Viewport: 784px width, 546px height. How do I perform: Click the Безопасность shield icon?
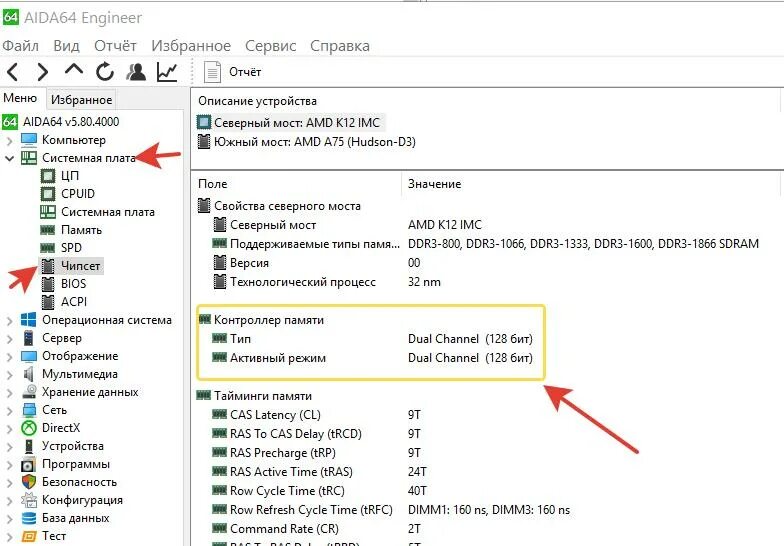28,482
